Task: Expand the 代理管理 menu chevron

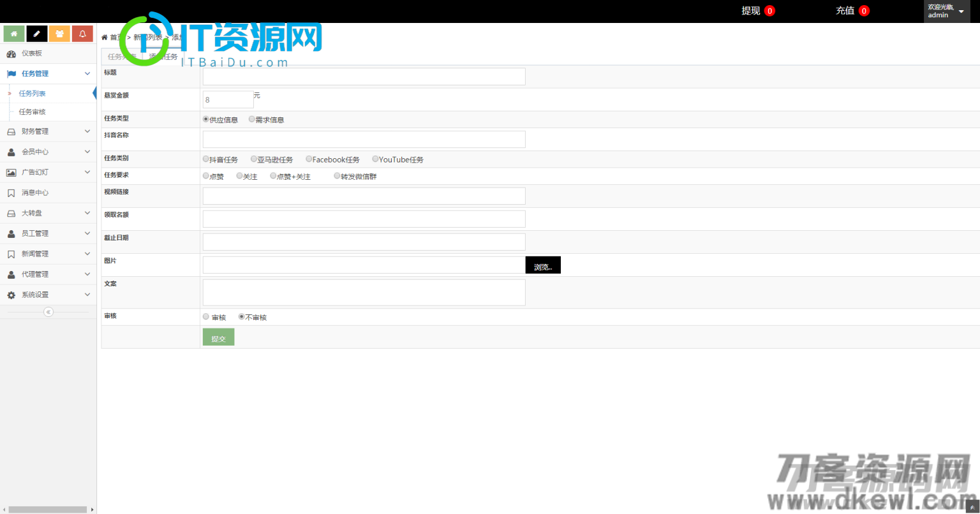Action: [x=87, y=275]
